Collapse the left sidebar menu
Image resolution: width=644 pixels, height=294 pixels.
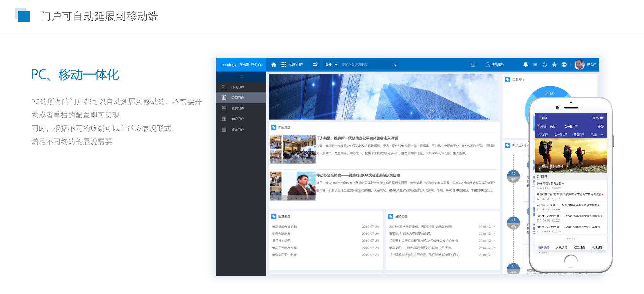[241, 77]
